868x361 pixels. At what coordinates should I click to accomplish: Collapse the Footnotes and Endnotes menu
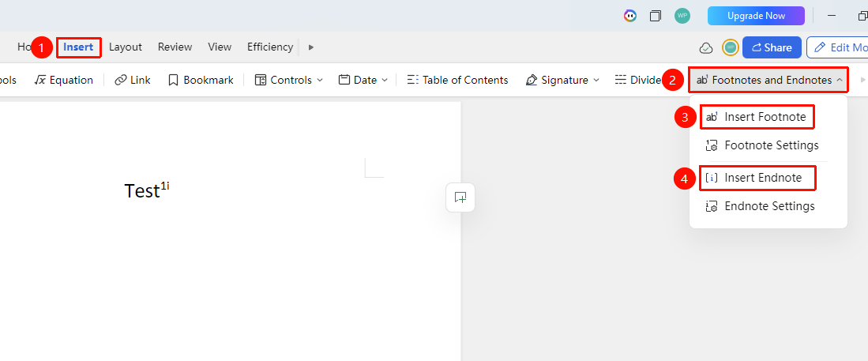[x=769, y=81]
